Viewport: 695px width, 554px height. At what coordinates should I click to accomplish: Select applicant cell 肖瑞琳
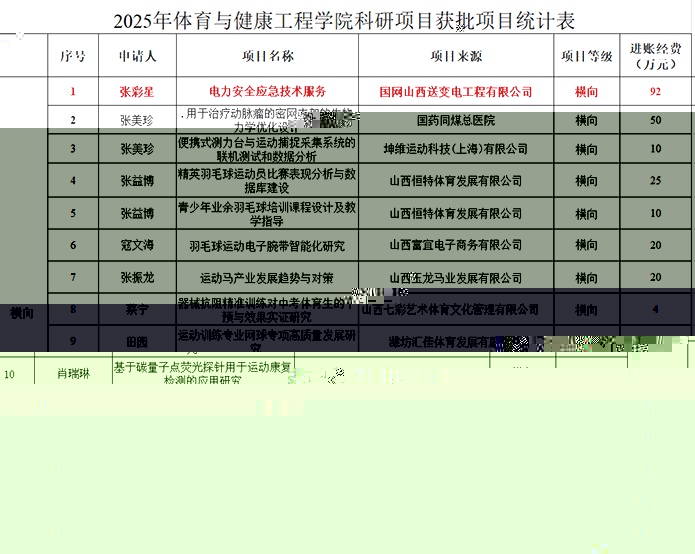72,374
